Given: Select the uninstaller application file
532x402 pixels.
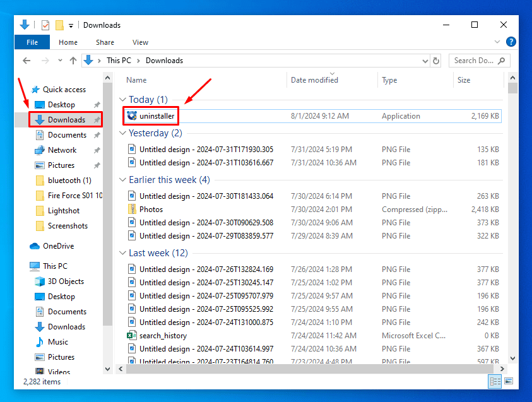Looking at the screenshot, I should [157, 116].
